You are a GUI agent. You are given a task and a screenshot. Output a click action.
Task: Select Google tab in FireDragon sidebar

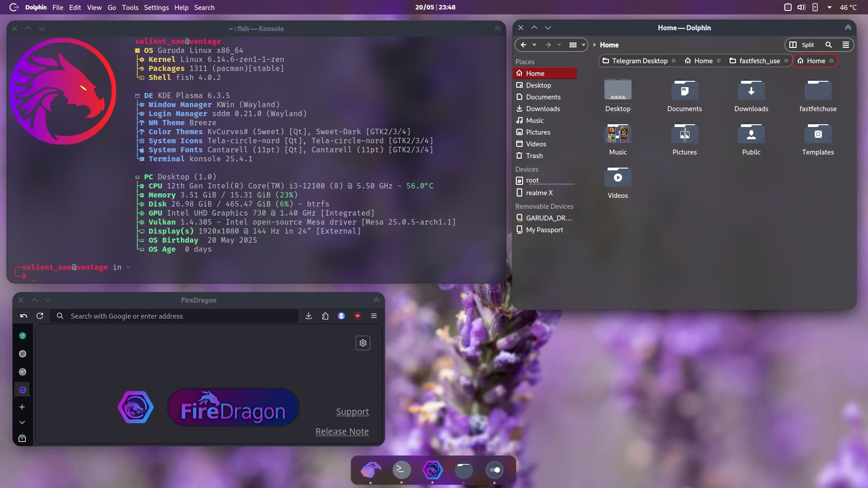23,372
